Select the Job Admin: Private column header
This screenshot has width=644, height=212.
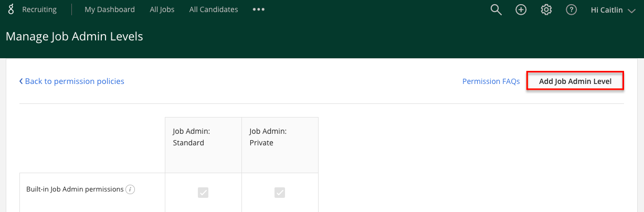click(280, 145)
